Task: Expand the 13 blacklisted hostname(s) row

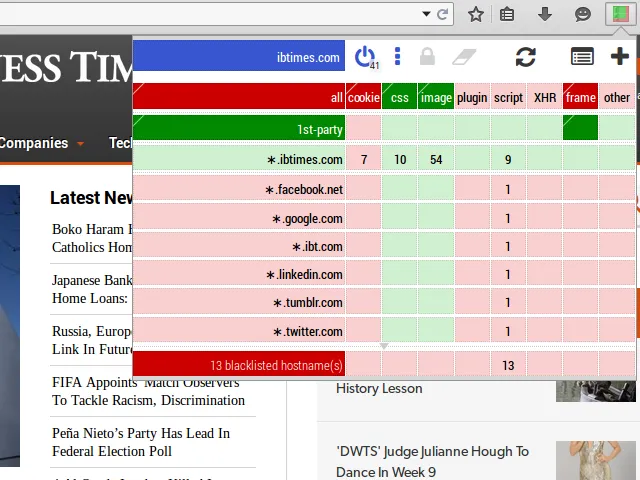Action: click(239, 365)
